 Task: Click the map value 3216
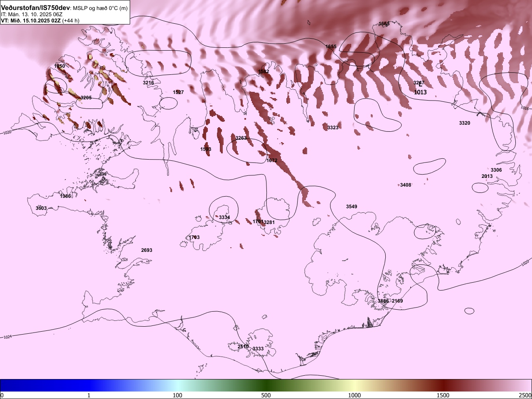[x=148, y=83]
